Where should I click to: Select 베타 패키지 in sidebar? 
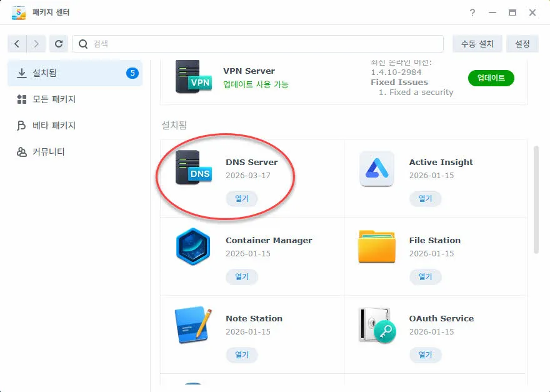pyautogui.click(x=75, y=126)
